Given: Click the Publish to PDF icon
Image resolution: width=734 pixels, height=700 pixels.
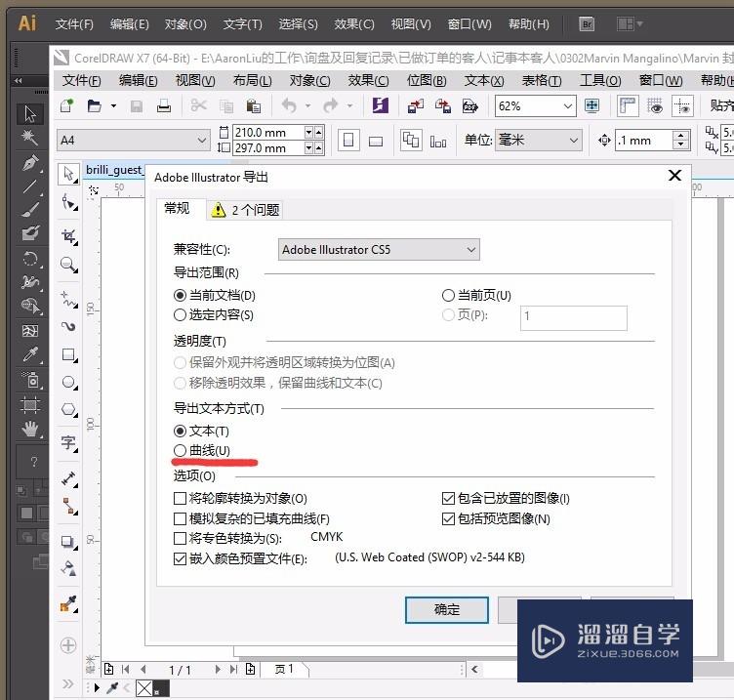Looking at the screenshot, I should (469, 106).
